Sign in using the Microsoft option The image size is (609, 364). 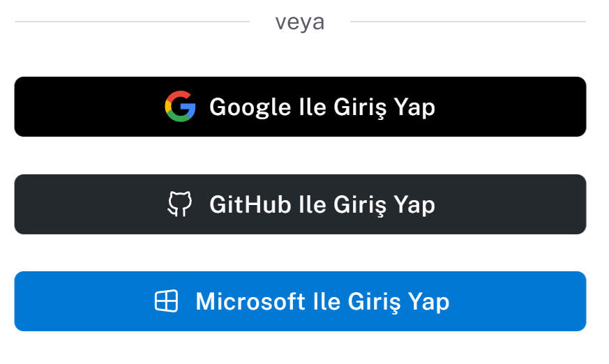(300, 301)
